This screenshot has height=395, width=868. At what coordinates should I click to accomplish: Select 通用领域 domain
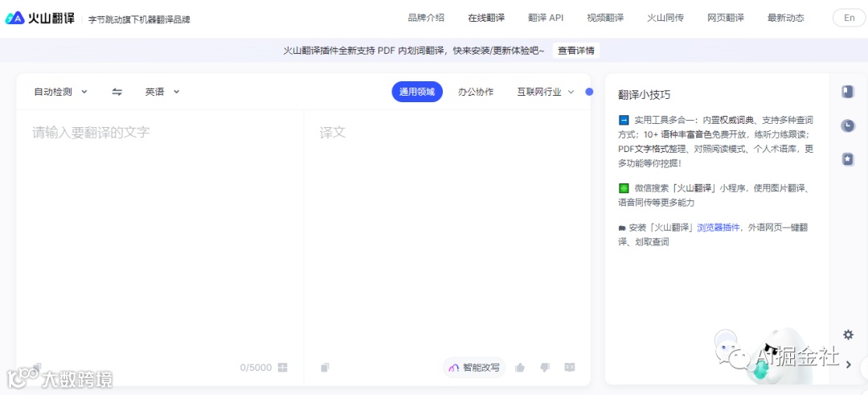pos(417,92)
